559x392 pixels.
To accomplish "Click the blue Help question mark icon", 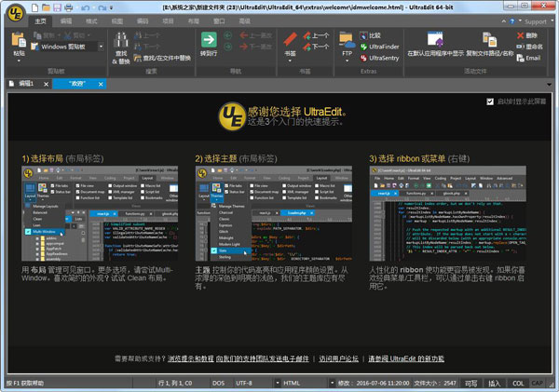I will [512, 21].
